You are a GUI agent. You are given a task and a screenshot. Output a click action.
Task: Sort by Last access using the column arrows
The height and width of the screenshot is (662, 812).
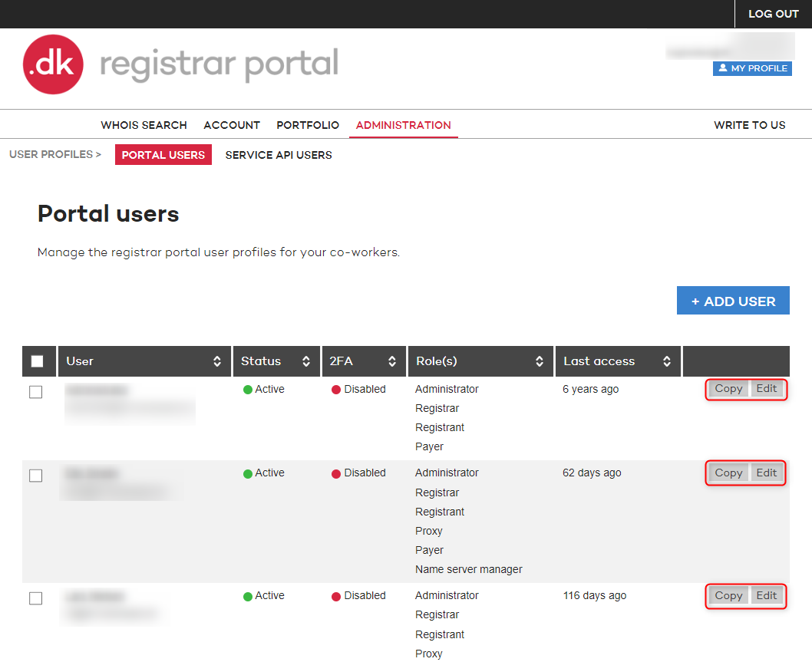coord(667,361)
